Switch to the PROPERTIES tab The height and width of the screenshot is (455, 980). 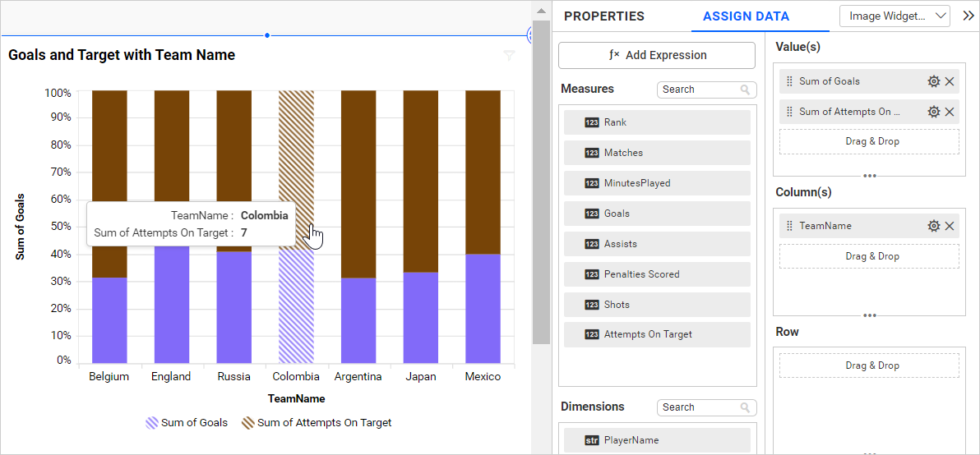[604, 16]
